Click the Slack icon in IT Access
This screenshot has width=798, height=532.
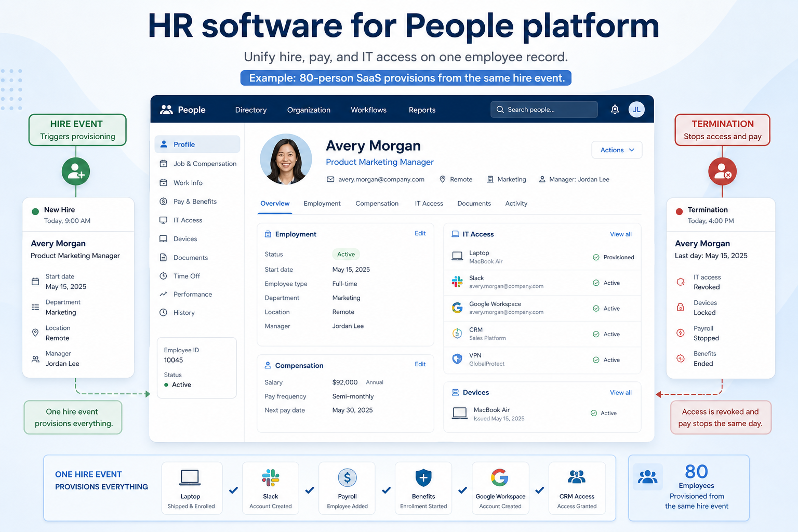point(457,282)
